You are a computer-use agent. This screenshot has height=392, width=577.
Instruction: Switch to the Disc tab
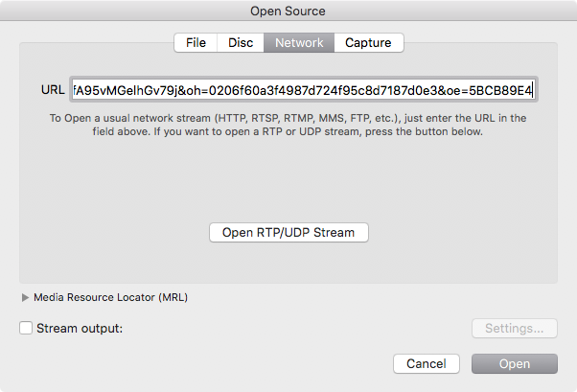tap(241, 43)
